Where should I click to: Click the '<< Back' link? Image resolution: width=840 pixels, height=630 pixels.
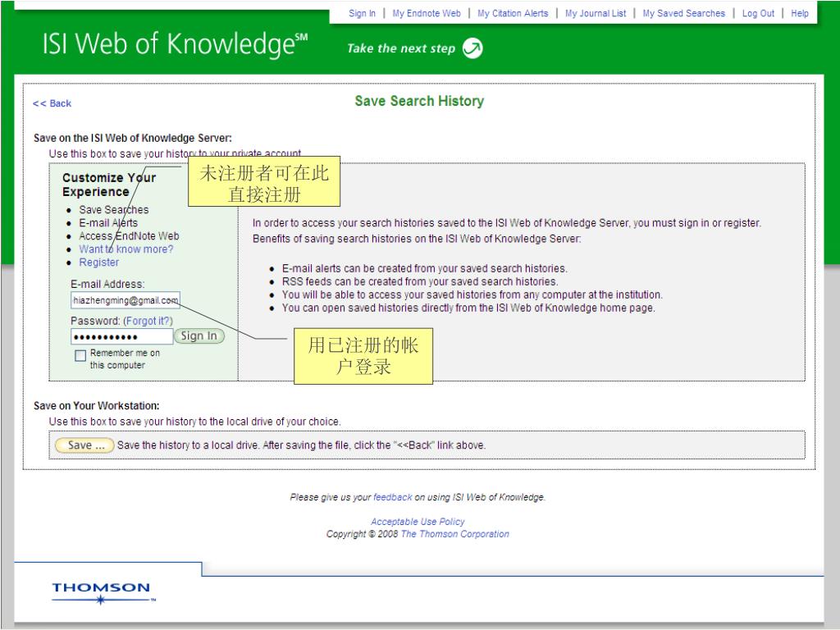pyautogui.click(x=52, y=103)
